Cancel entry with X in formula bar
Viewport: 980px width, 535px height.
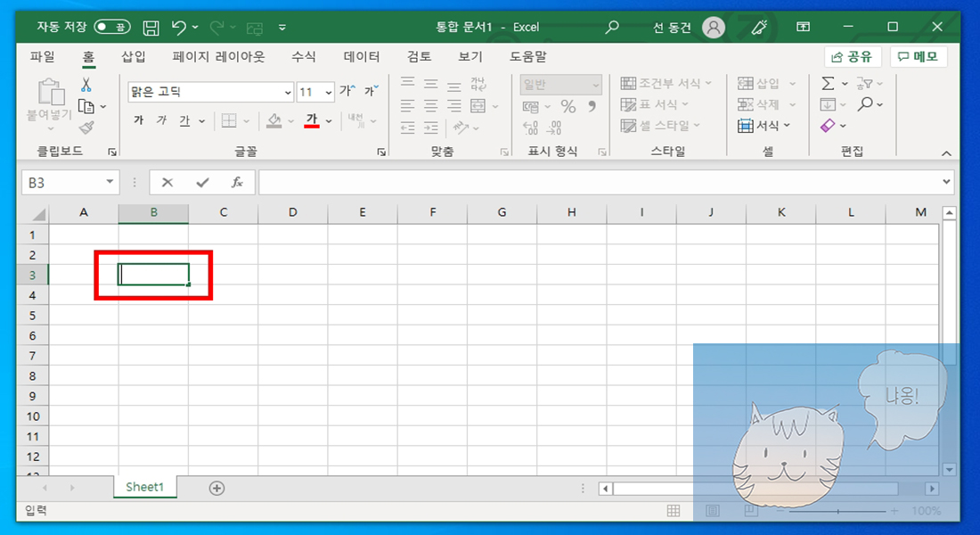point(167,182)
